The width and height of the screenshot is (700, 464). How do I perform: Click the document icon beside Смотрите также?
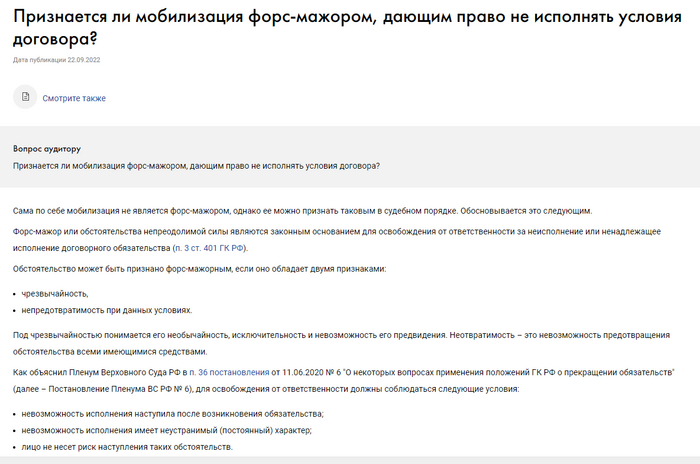tap(25, 97)
